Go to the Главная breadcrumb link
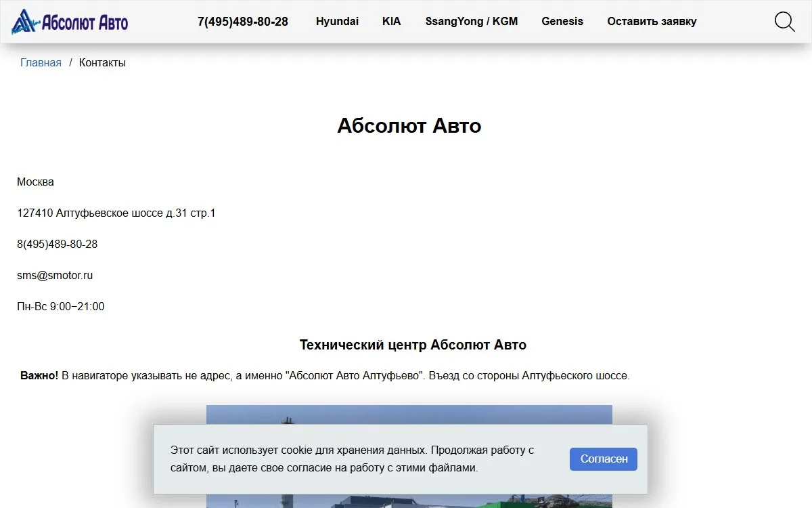Image resolution: width=812 pixels, height=508 pixels. [41, 63]
